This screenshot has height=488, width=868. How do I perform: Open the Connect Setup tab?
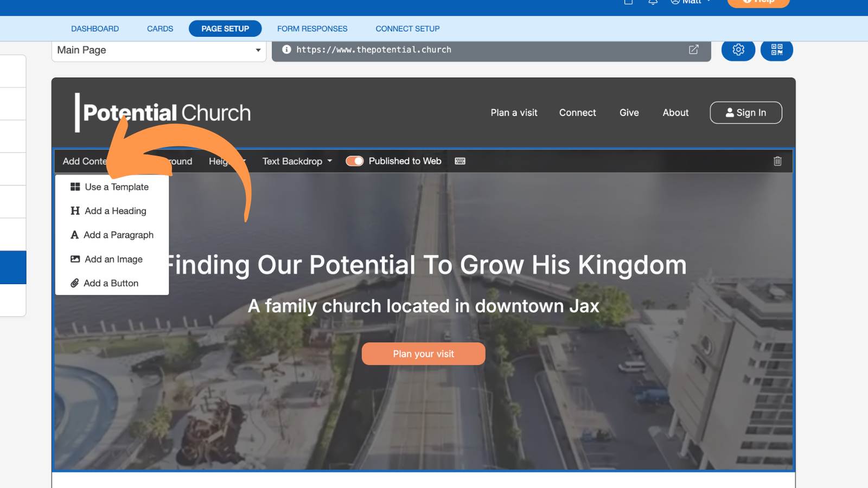407,29
